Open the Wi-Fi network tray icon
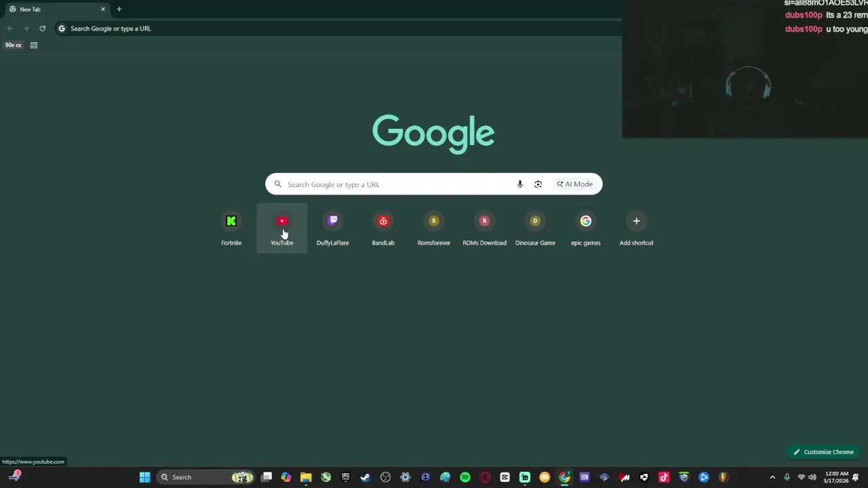The height and width of the screenshot is (488, 868). [802, 477]
